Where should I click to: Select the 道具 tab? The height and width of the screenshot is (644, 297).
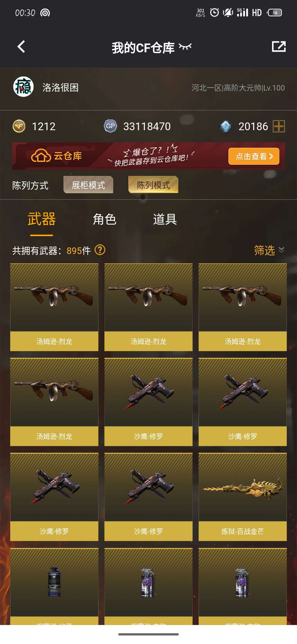click(165, 219)
